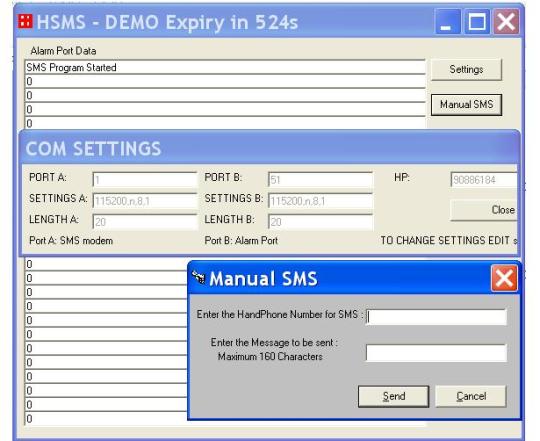Select the 'SMS Program Started' log row

click(x=225, y=67)
